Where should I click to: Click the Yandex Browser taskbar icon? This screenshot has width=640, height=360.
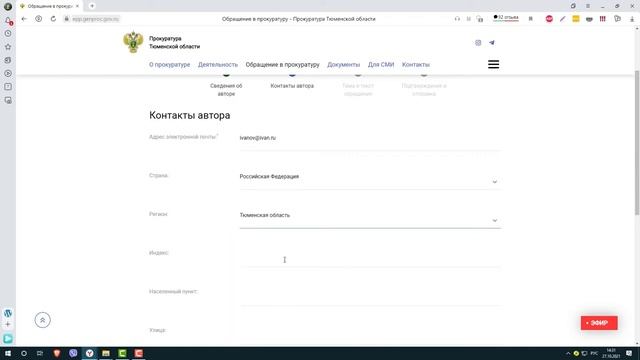click(89, 353)
